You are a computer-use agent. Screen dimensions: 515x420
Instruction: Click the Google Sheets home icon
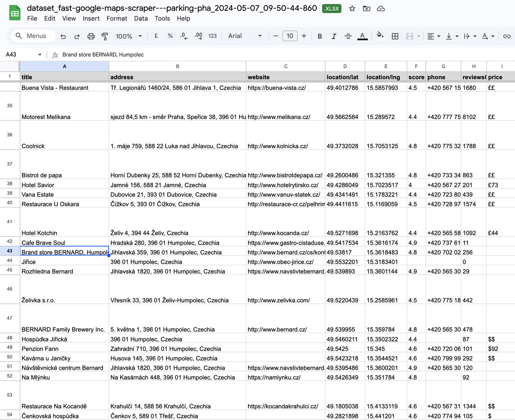15,13
